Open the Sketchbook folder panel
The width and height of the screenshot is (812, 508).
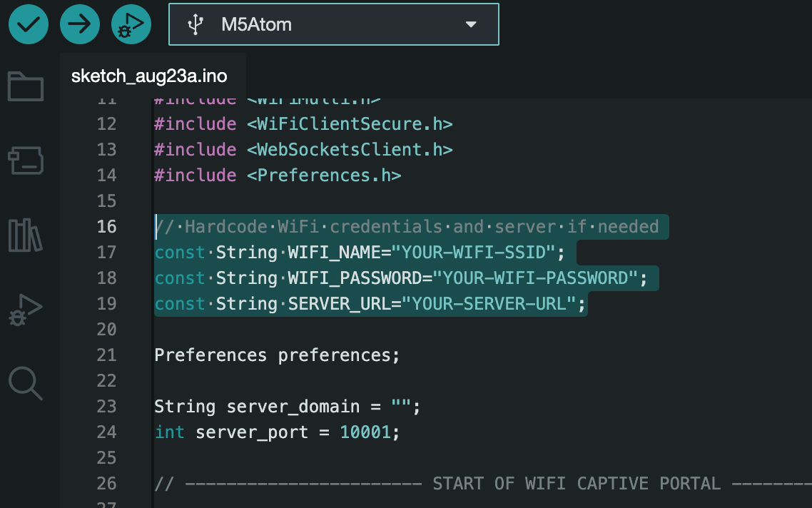[26, 86]
